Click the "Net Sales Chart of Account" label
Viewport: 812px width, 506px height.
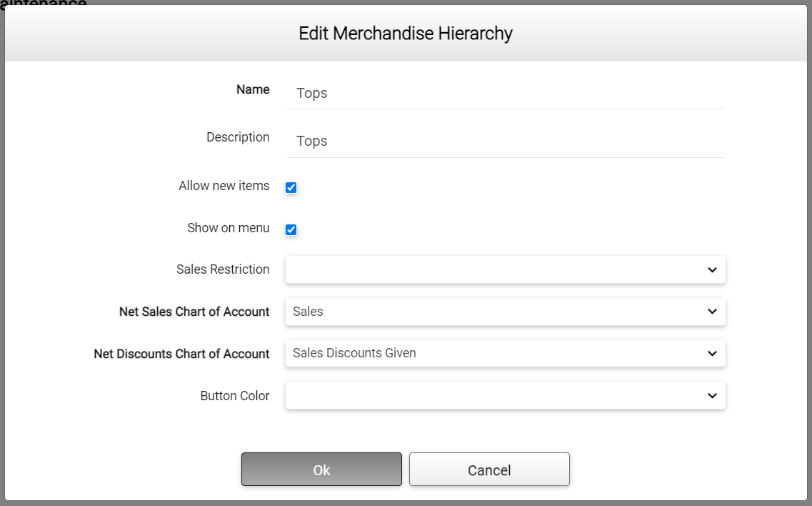[194, 312]
